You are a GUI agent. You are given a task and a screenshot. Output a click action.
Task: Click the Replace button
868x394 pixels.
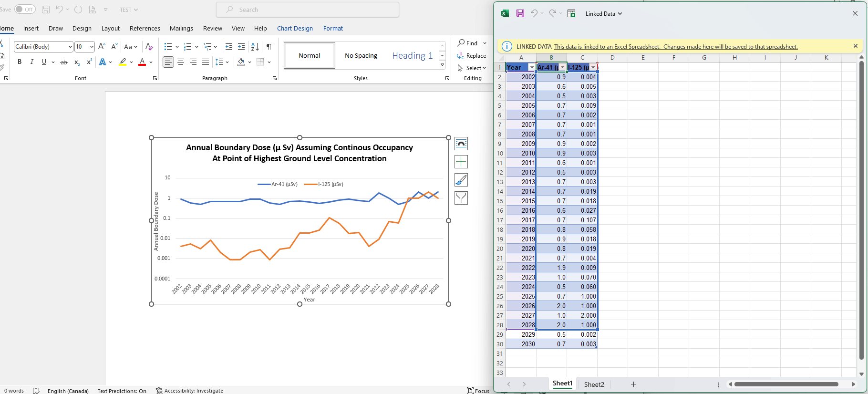coord(472,56)
